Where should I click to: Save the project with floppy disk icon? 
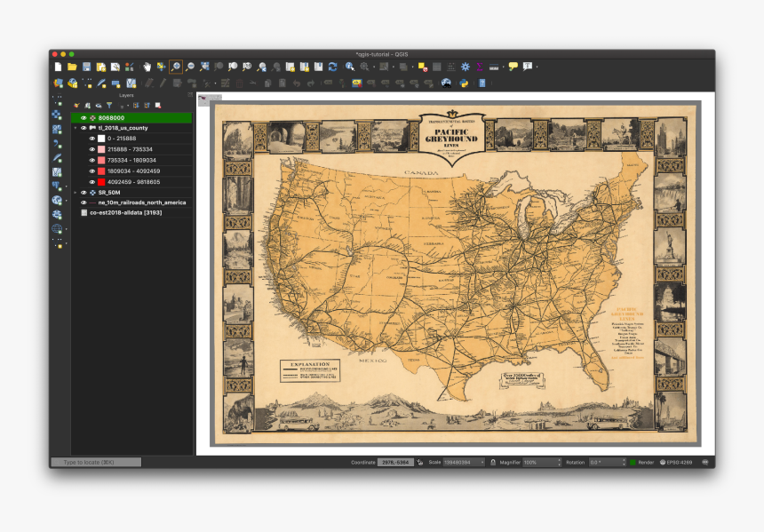point(86,67)
